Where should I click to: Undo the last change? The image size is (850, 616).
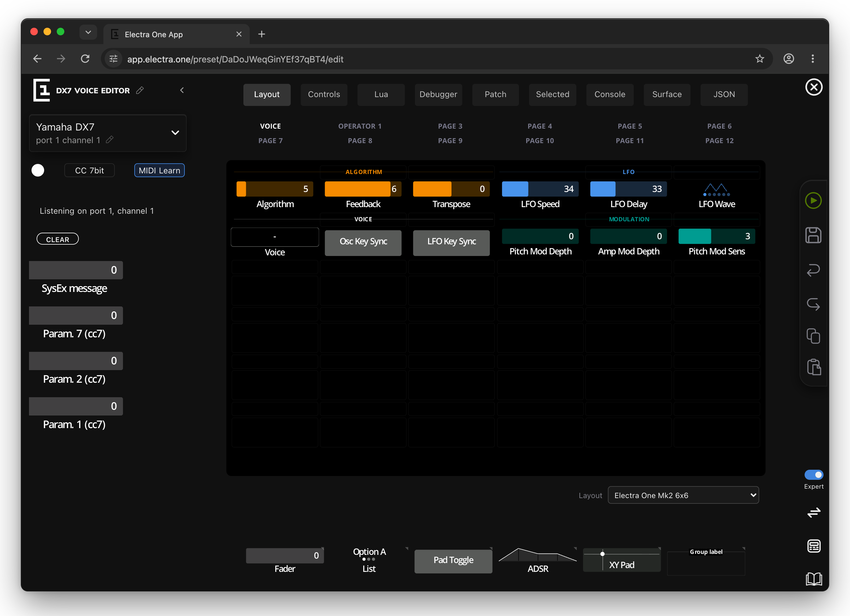tap(813, 270)
